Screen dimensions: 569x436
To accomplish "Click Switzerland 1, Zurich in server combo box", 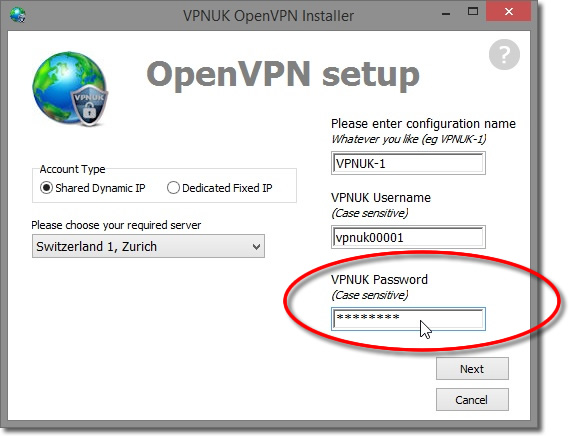I will point(97,246).
